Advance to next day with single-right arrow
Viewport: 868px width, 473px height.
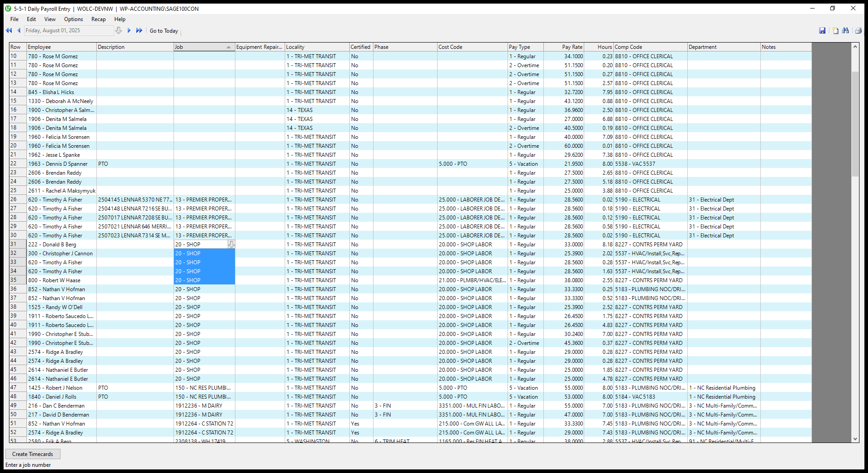[x=129, y=30]
